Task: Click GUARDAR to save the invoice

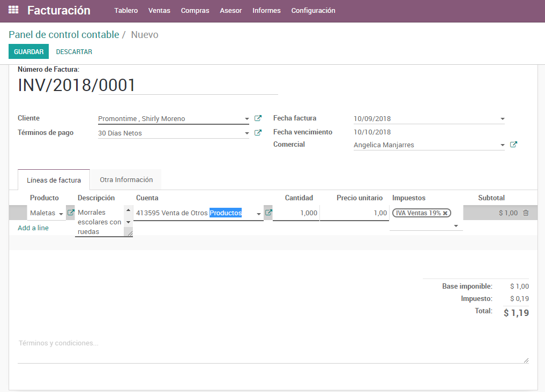Action: click(x=28, y=51)
